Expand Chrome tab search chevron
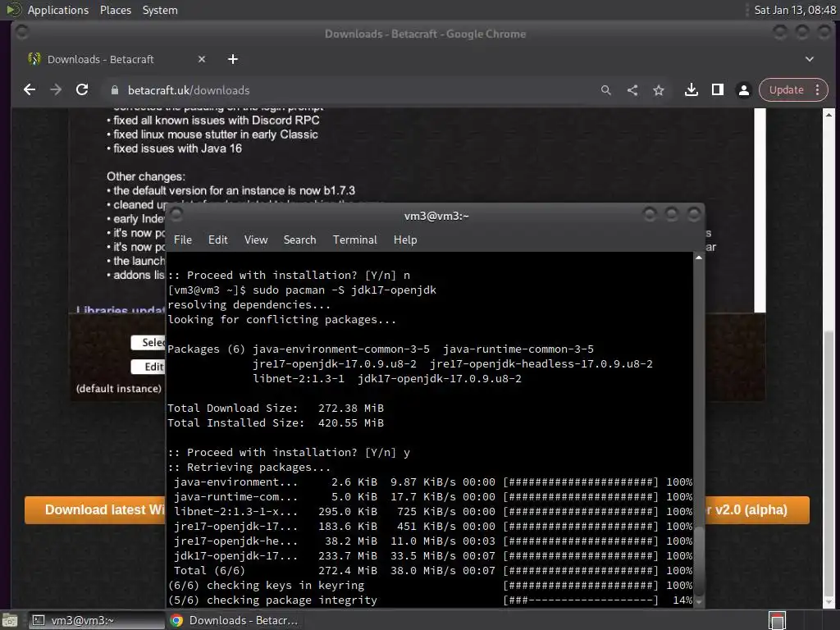The height and width of the screenshot is (630, 840). click(810, 59)
